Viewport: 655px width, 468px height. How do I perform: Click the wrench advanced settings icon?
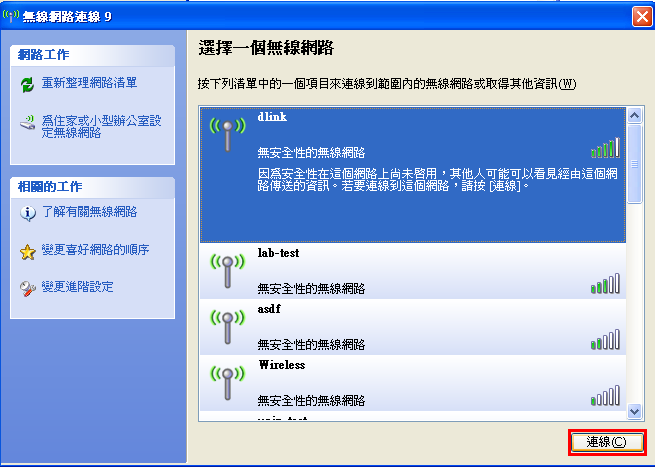click(28, 289)
